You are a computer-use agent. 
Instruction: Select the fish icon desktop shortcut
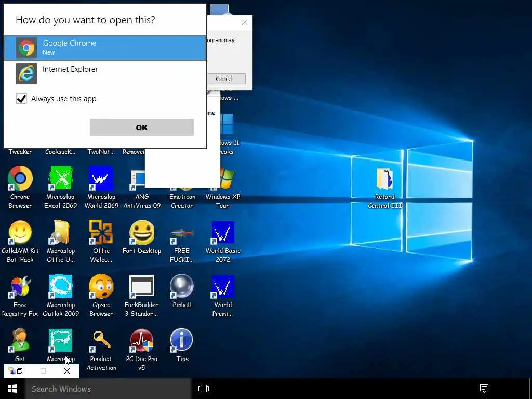[182, 233]
